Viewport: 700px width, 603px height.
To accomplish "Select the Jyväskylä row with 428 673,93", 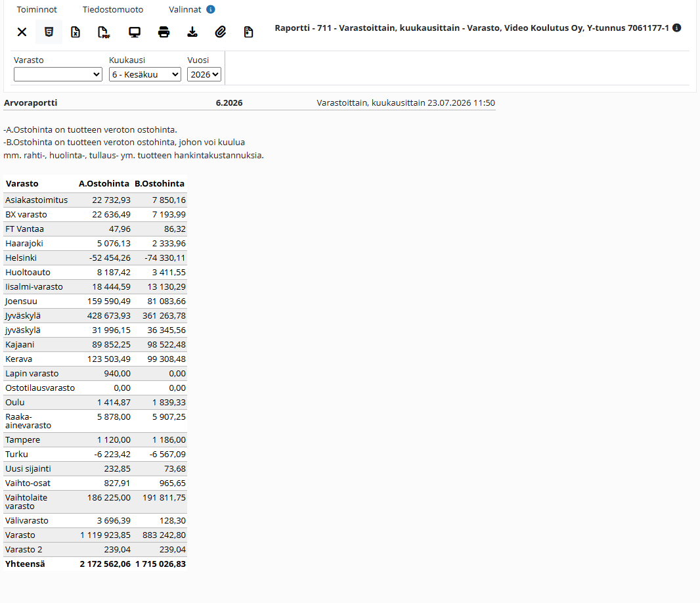I will point(95,316).
